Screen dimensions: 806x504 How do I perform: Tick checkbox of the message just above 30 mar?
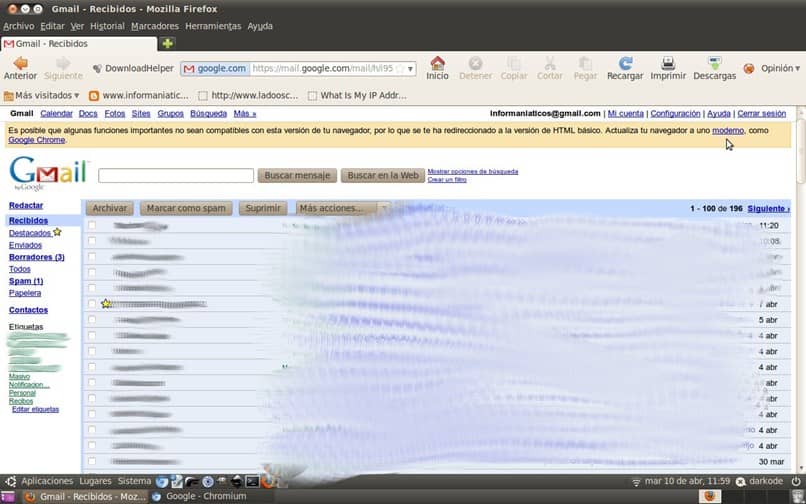click(x=91, y=445)
